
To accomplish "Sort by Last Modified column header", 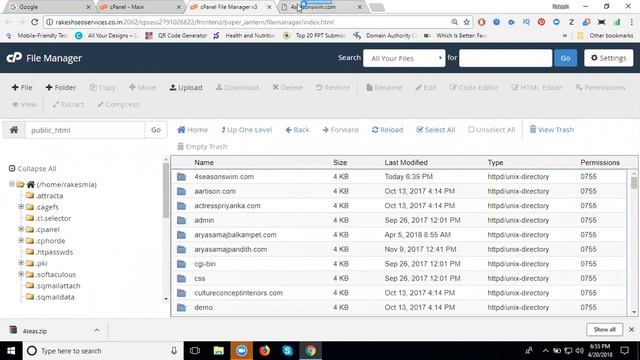I will point(406,162).
